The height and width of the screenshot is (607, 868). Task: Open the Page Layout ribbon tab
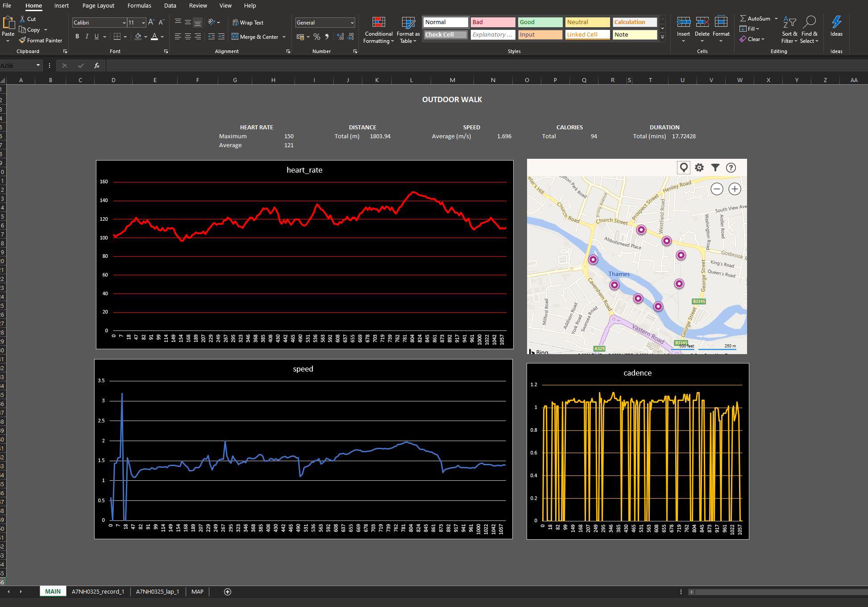click(x=98, y=5)
